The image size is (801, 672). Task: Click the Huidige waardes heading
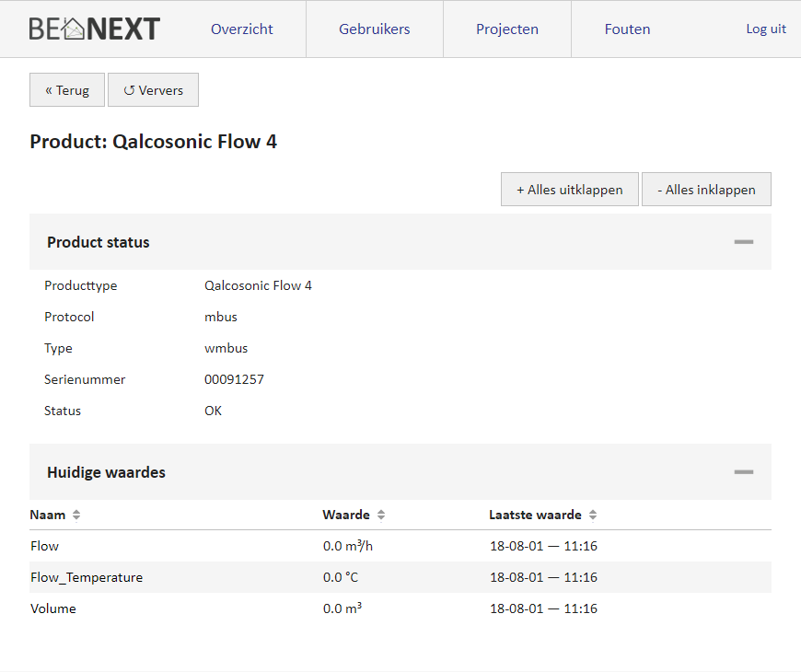click(106, 472)
